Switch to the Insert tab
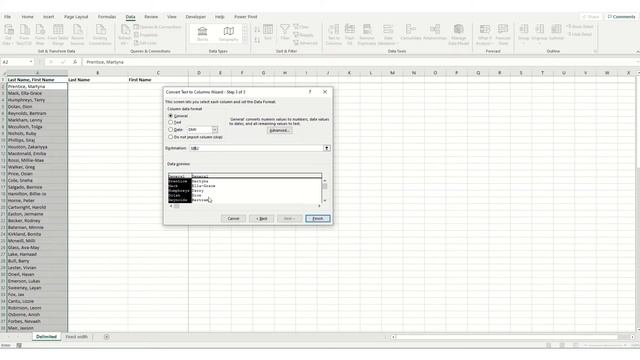Viewport: 640px width, 360px height. 48,17
